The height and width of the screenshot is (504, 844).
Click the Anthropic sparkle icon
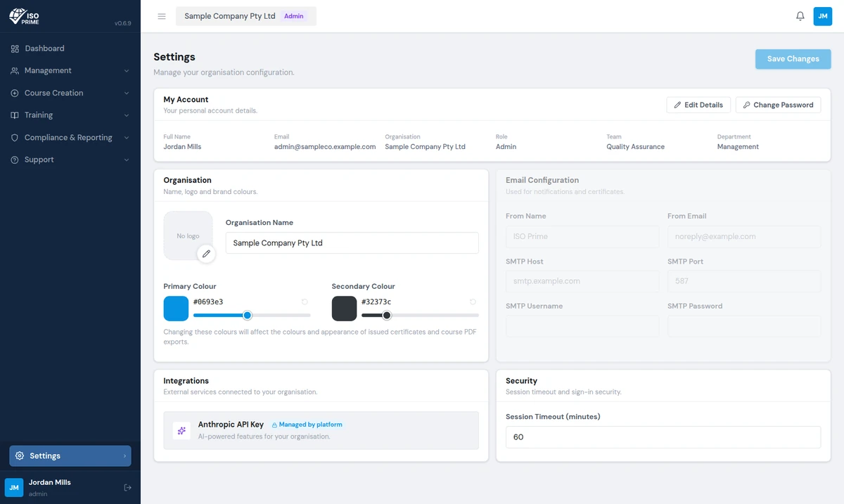pos(181,431)
